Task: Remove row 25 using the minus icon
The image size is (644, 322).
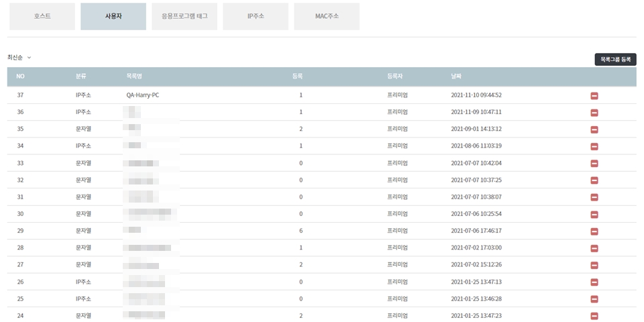Action: pyautogui.click(x=594, y=299)
